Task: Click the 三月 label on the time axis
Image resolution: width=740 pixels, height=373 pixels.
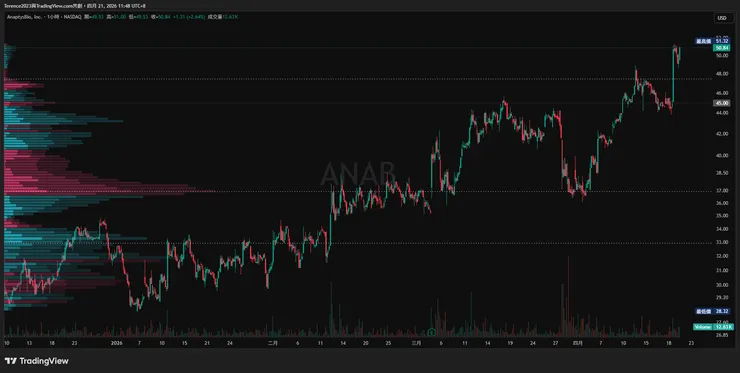Action: click(x=416, y=343)
